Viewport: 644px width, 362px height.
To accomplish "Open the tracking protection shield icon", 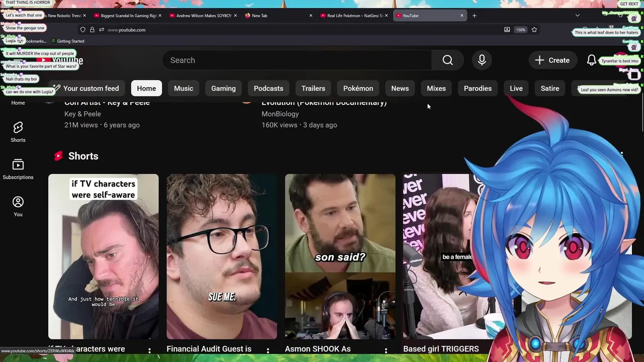I will pos(83,30).
